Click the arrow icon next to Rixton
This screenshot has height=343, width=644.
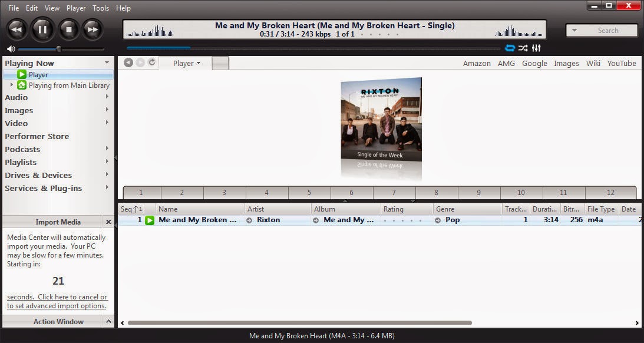point(249,220)
